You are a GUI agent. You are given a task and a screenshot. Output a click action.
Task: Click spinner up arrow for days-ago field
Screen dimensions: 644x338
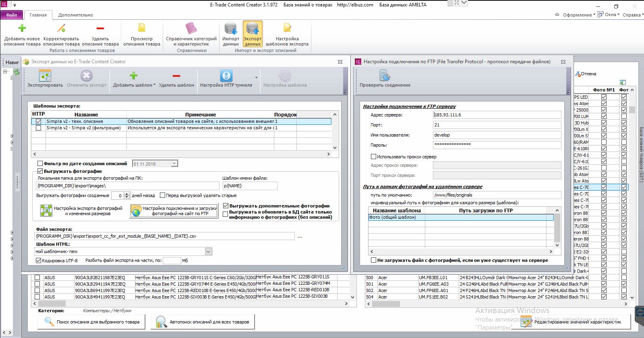[127, 194]
